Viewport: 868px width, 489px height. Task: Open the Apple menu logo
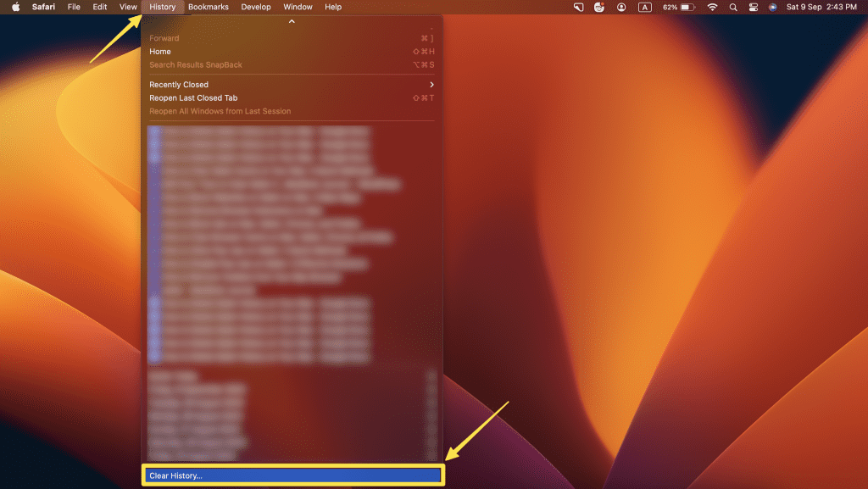click(15, 7)
